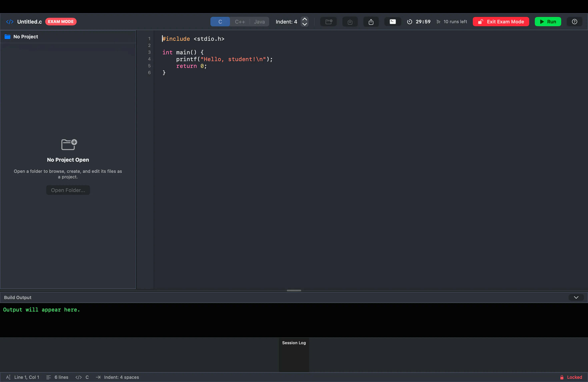Screen dimensions: 588x382
Task: Click the panel resize handle above Build Output
Action: point(294,290)
